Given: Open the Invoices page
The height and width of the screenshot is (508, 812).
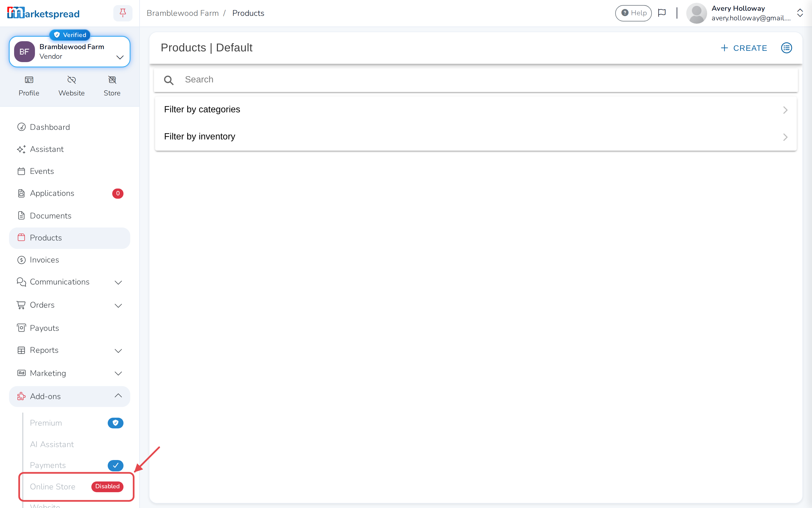Looking at the screenshot, I should (70, 260).
